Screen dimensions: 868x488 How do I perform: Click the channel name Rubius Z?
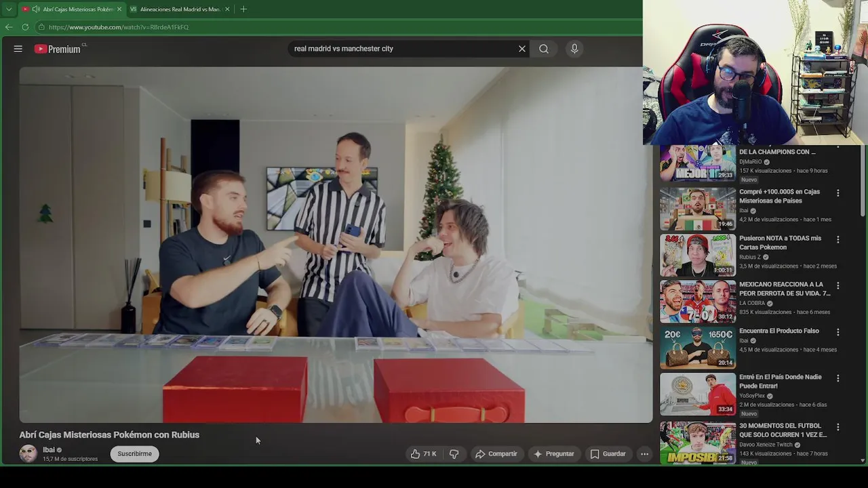tap(750, 257)
